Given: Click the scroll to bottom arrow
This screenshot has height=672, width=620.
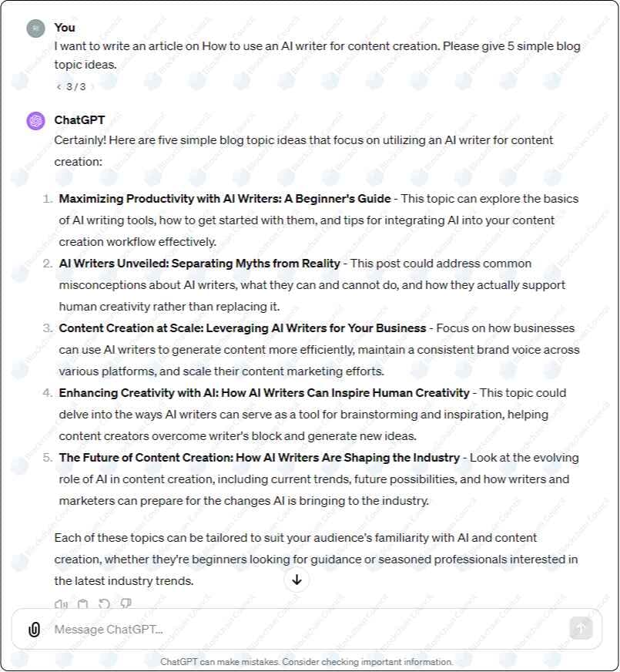Looking at the screenshot, I should click(x=297, y=580).
